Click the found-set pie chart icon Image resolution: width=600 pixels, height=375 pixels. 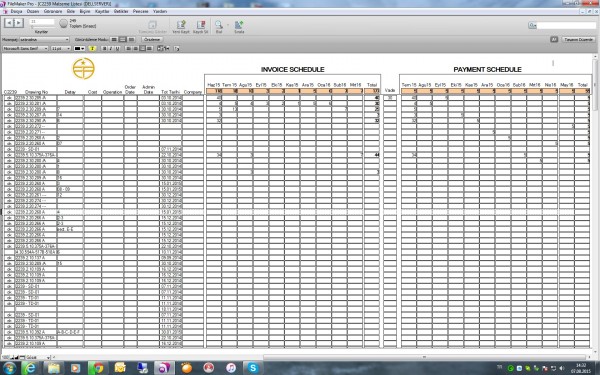tap(64, 23)
